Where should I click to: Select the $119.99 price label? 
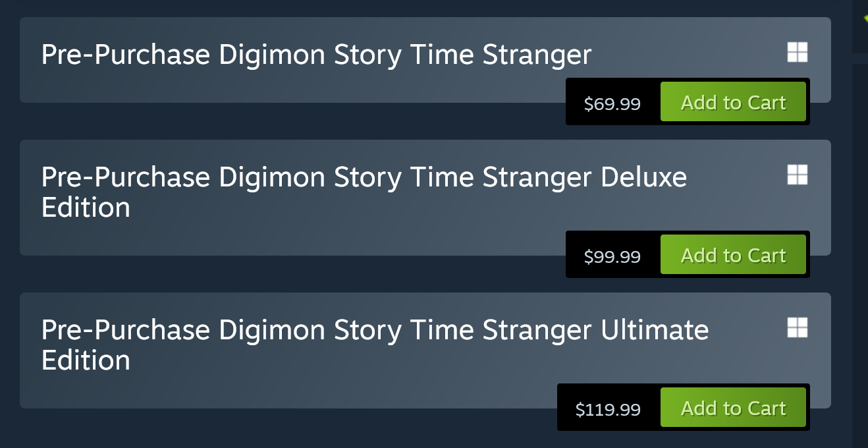[607, 409]
